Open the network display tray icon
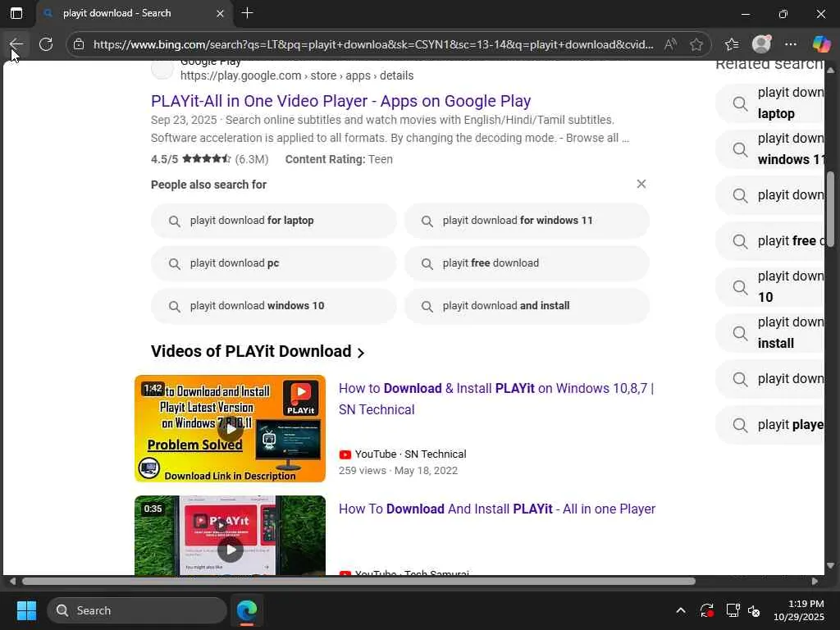Screen dimensions: 840x630 click(733, 610)
